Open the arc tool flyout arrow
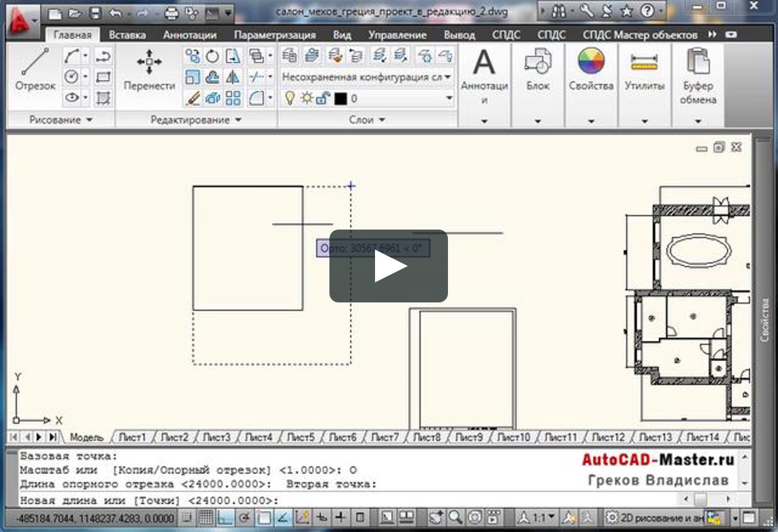 [x=85, y=56]
